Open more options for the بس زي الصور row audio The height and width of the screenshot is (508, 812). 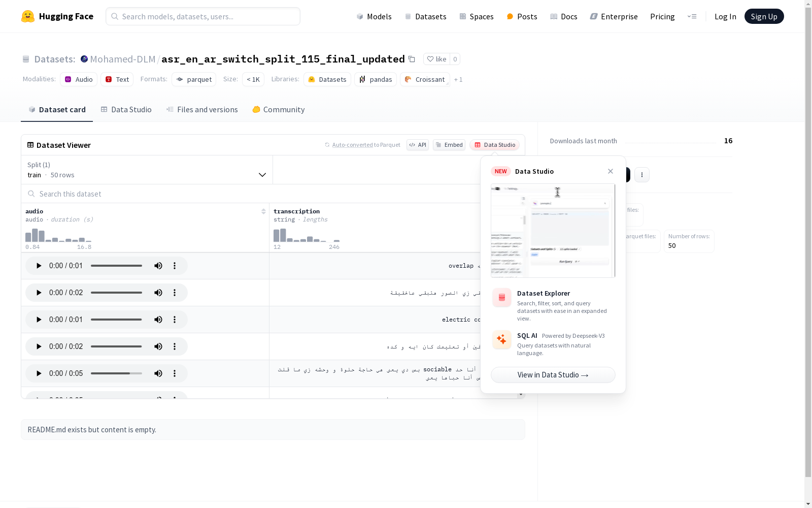coord(175,293)
